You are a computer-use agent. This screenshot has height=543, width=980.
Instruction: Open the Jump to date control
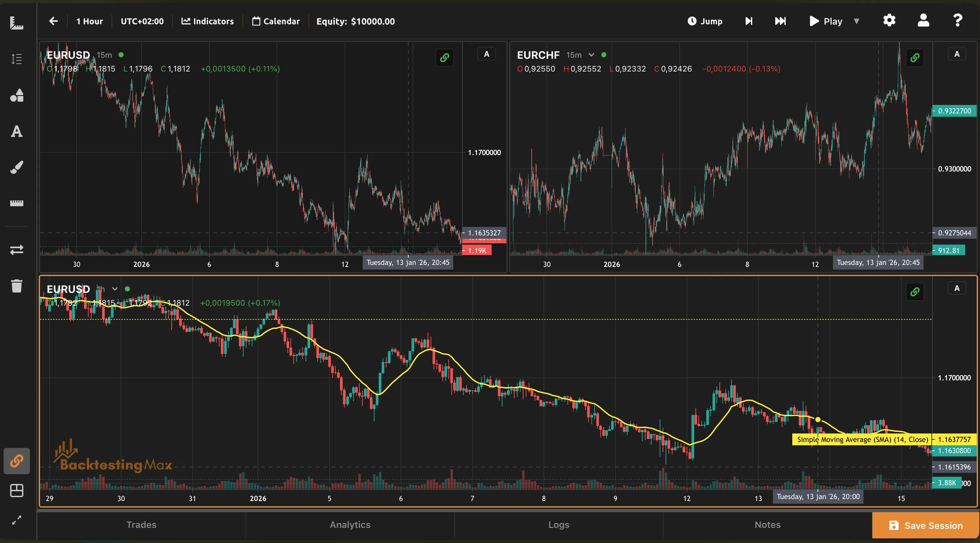pos(705,21)
